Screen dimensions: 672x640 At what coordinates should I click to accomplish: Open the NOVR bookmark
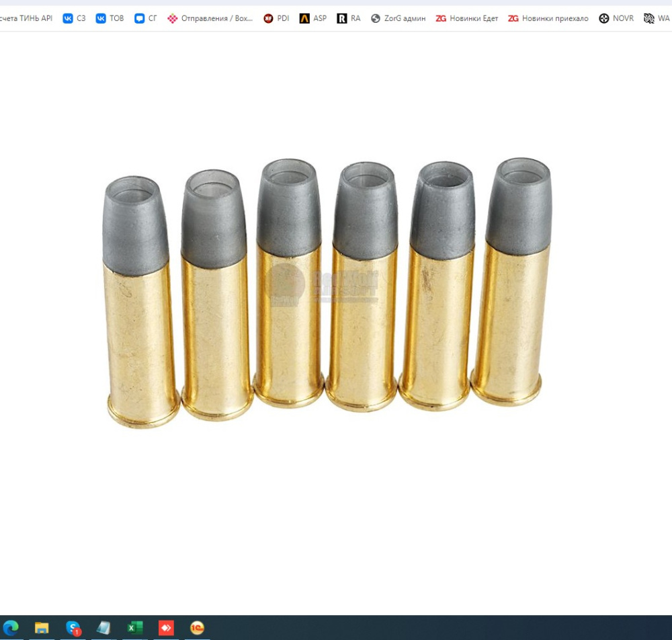(616, 18)
